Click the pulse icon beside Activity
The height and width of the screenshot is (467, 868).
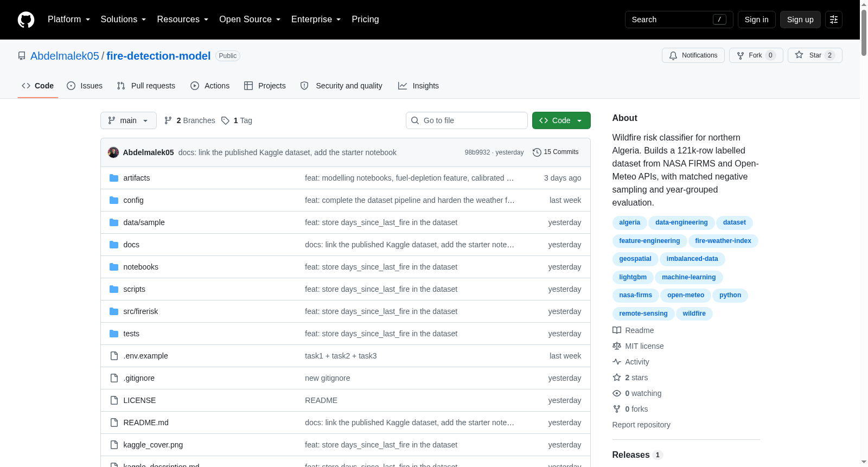click(x=617, y=362)
